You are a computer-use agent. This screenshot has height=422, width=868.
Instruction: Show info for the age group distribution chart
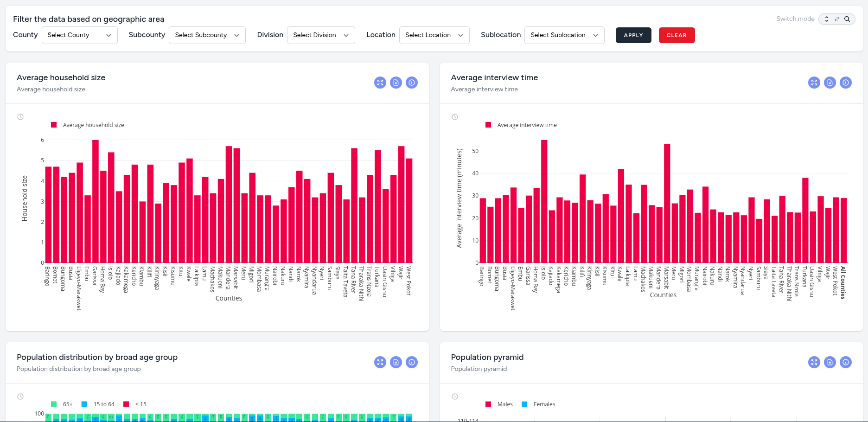coord(412,362)
